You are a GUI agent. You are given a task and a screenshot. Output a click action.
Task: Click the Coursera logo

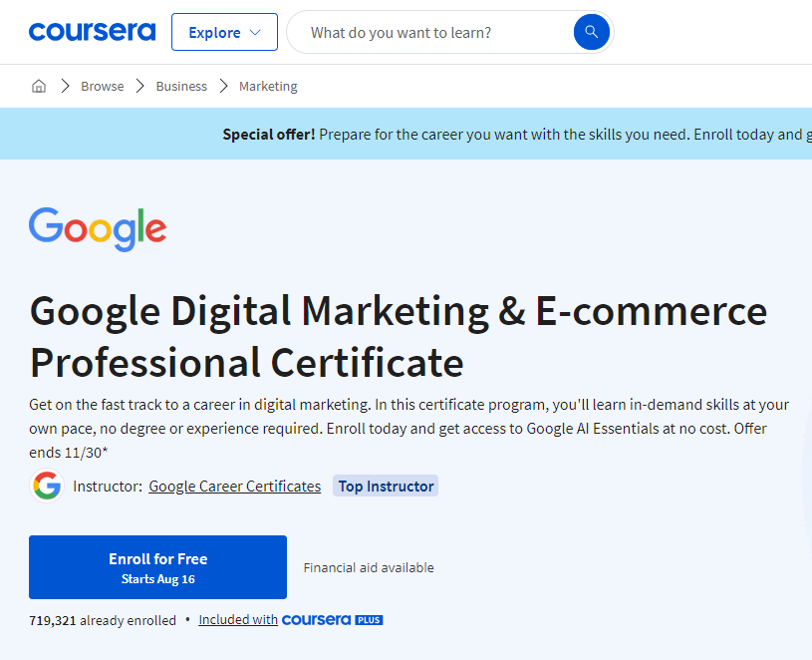(x=92, y=32)
